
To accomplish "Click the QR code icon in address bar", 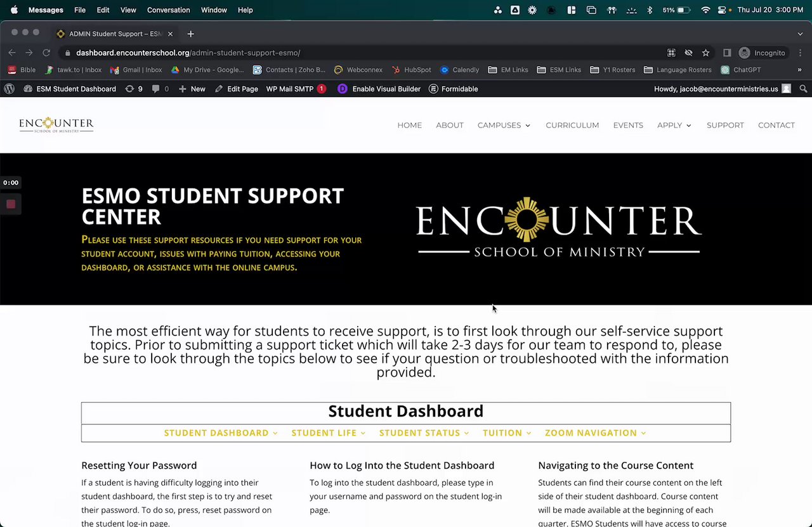I will [x=671, y=53].
